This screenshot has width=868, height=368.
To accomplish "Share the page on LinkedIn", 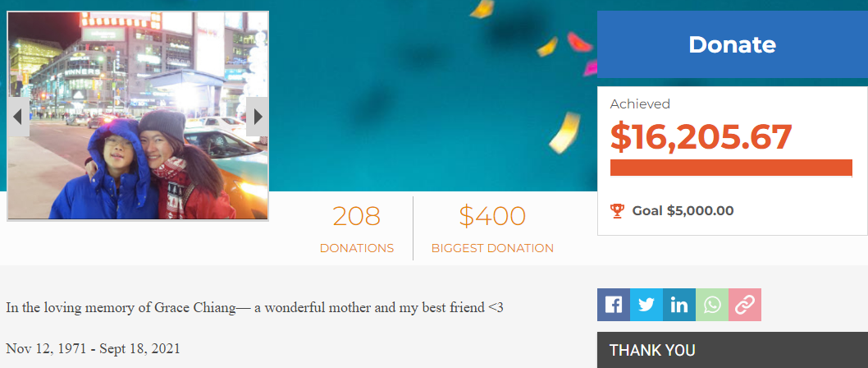I will (x=679, y=305).
